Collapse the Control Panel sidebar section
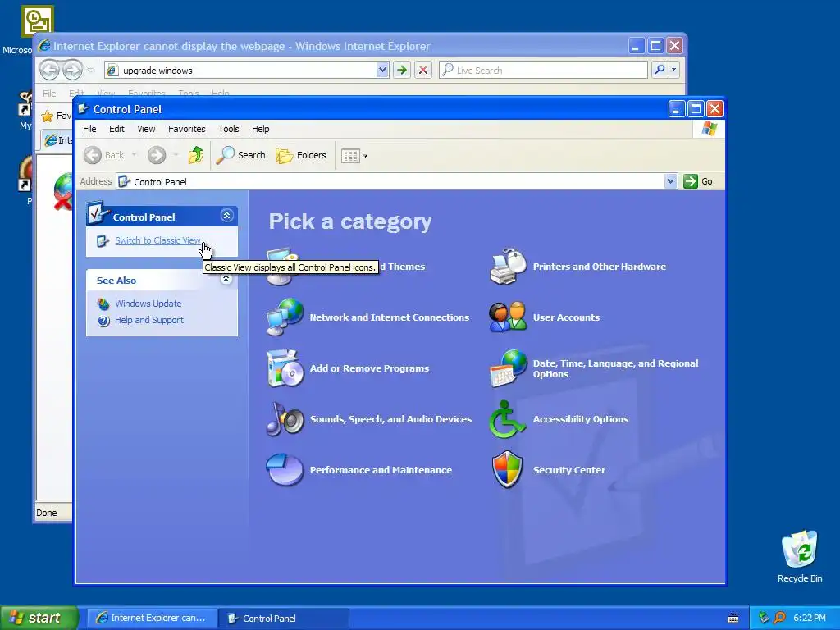 click(x=226, y=216)
